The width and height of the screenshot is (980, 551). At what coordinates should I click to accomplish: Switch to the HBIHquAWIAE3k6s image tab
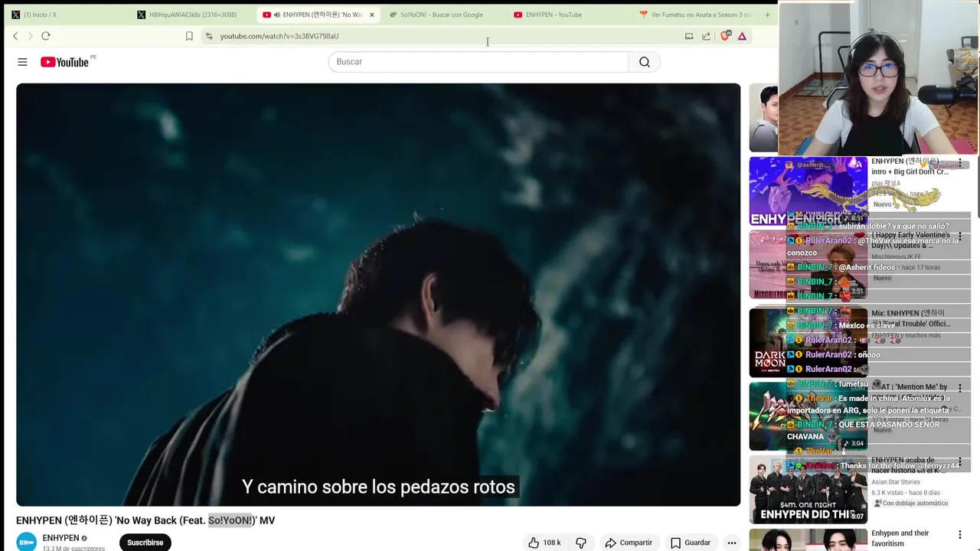click(x=191, y=15)
